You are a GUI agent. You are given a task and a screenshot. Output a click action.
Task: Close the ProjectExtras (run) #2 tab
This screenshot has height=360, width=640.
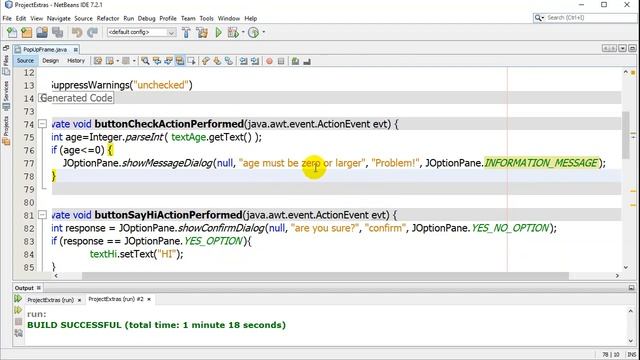tap(149, 299)
